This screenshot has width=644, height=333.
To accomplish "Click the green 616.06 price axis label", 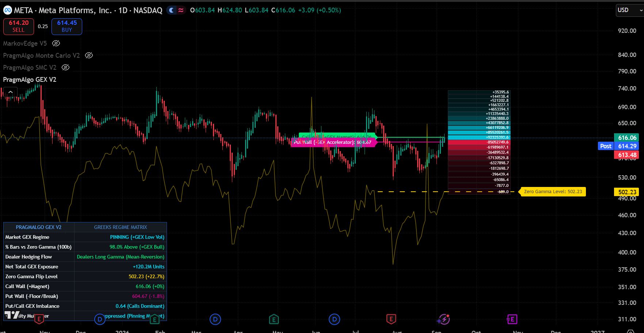I will [x=627, y=138].
